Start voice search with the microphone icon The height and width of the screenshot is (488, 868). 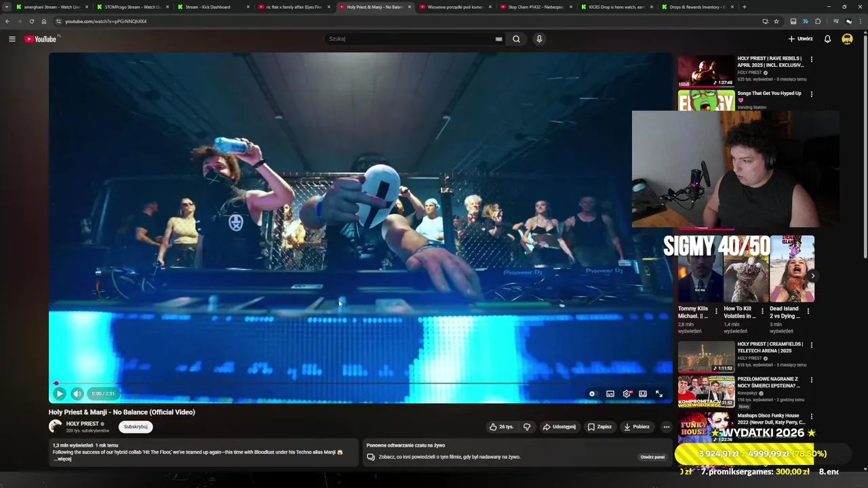point(539,39)
